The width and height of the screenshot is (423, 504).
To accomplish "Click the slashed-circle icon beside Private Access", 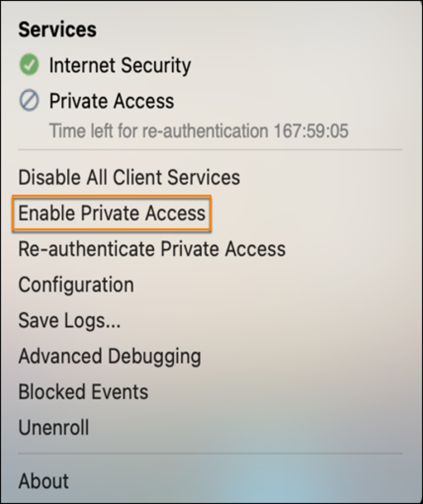I will pyautogui.click(x=28, y=100).
